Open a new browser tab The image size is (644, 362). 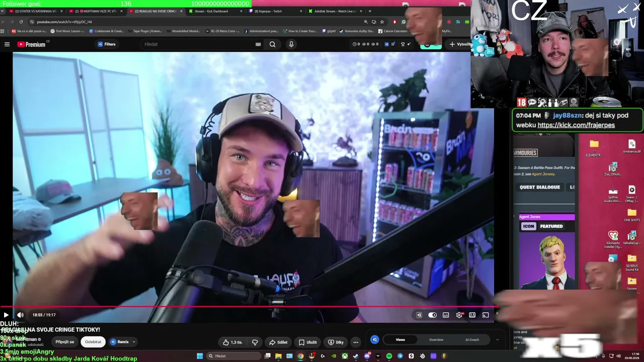(x=370, y=11)
